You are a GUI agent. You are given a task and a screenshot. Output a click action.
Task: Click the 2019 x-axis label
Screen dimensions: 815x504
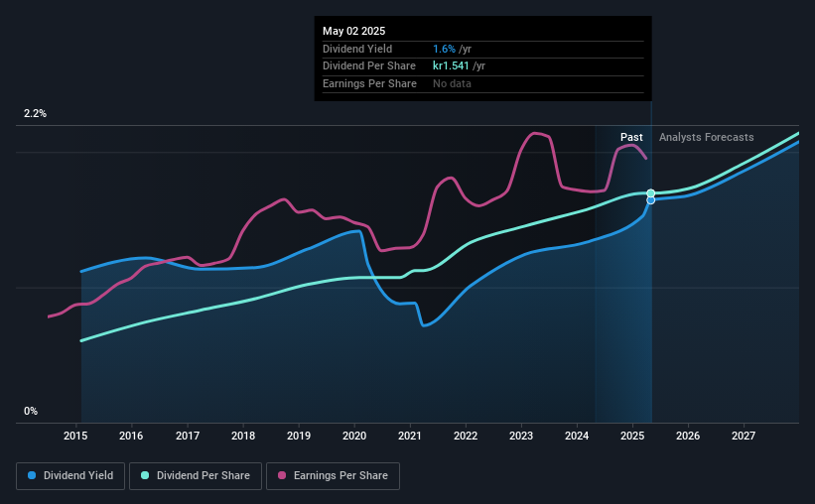tap(299, 436)
